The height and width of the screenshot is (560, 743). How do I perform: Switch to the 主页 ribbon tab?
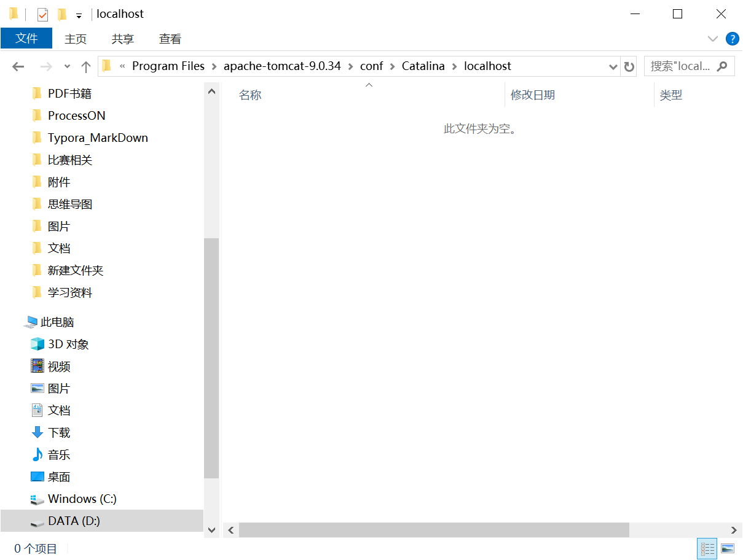[76, 39]
